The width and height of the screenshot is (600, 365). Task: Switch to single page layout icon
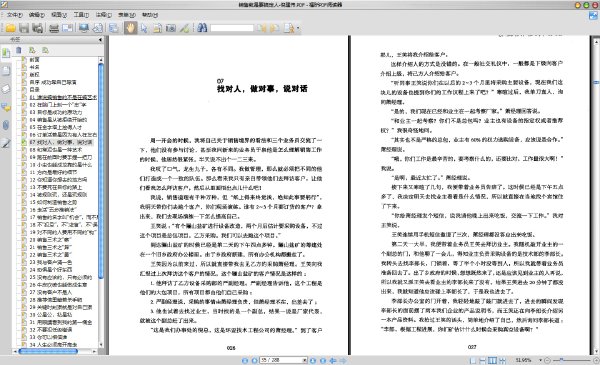pos(473,360)
